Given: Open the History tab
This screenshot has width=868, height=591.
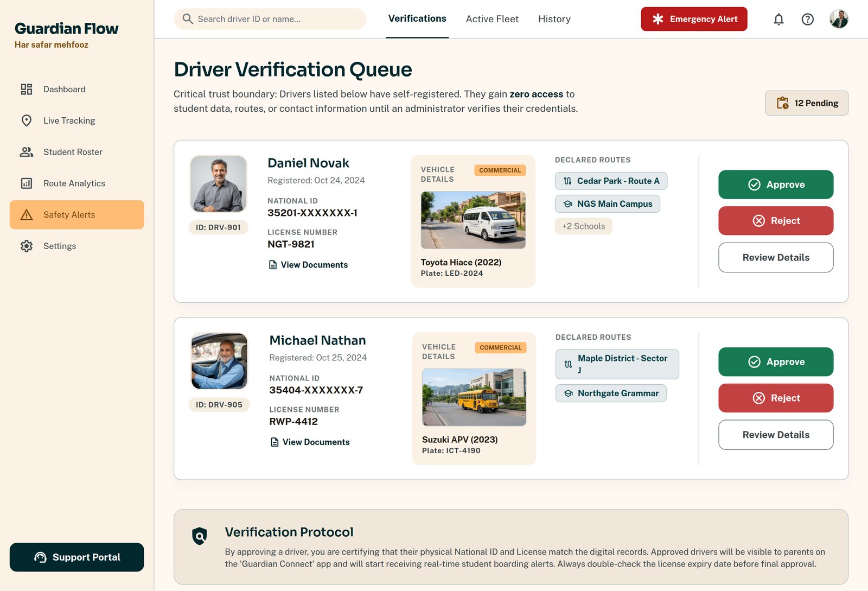Looking at the screenshot, I should point(554,19).
